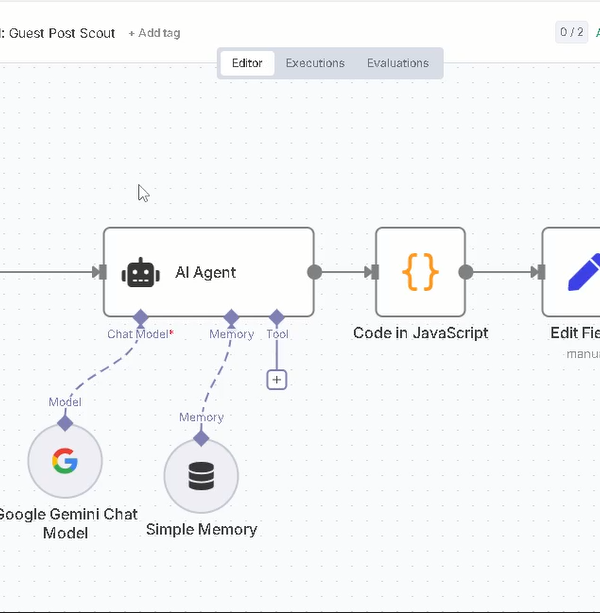Select the Edit Fields pencil icon
600x613 pixels.
pyautogui.click(x=584, y=272)
